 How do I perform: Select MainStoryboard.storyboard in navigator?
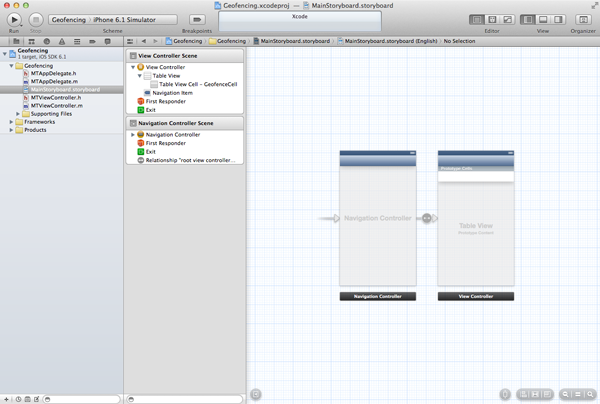[x=62, y=90]
